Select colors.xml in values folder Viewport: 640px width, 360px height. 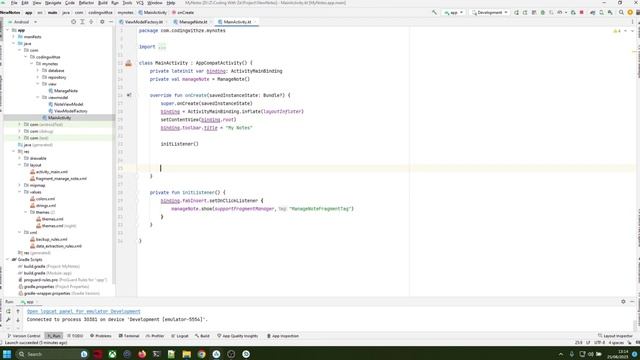tap(42, 199)
